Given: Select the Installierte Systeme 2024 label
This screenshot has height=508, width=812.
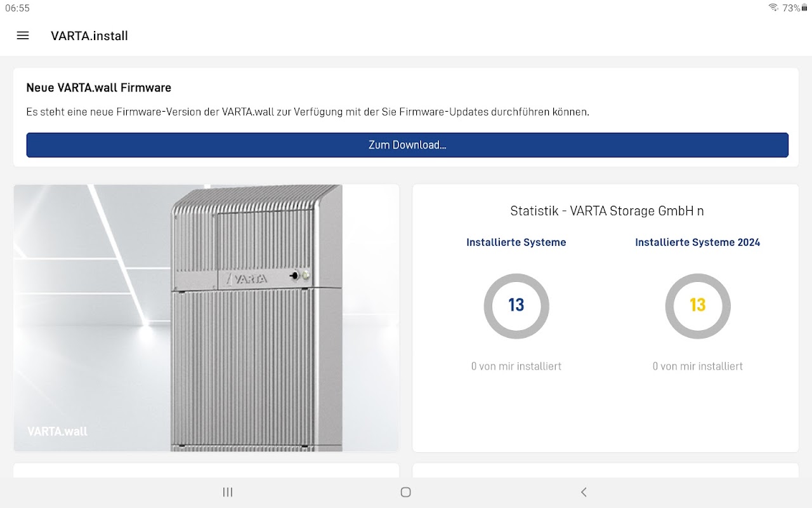Looking at the screenshot, I should pos(698,243).
